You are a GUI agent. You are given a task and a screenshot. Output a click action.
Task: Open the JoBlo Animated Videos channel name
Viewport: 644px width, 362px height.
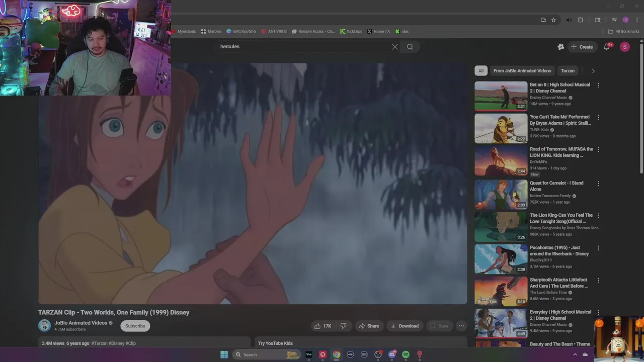click(81, 323)
